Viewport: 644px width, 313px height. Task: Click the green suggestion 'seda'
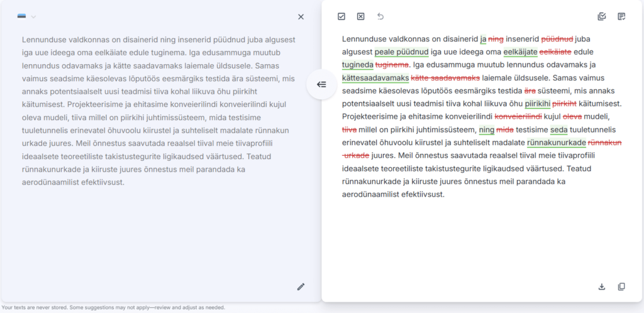558,130
